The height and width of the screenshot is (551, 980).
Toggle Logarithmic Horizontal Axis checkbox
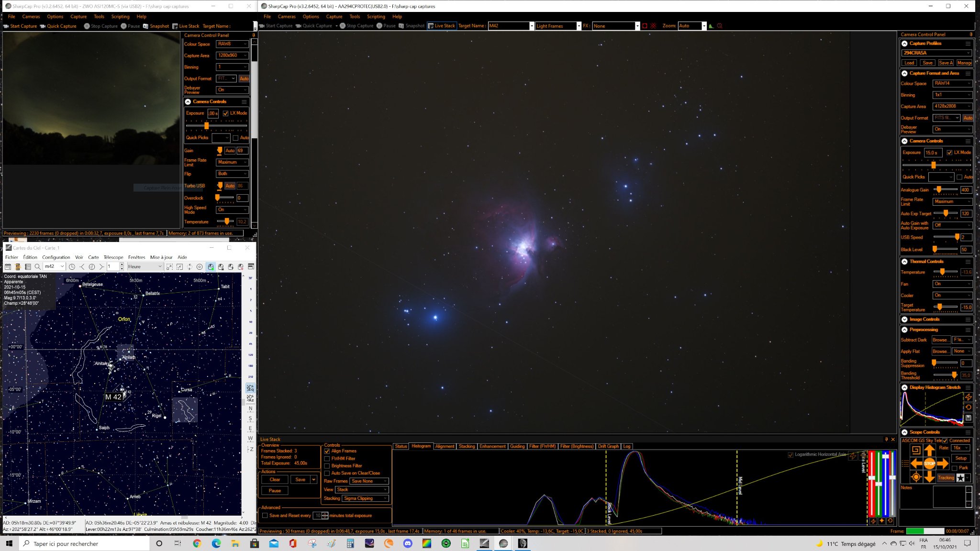pyautogui.click(x=791, y=454)
